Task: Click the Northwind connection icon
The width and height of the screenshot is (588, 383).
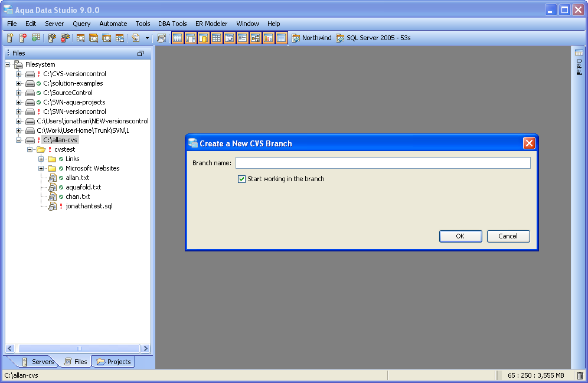Action: [x=296, y=38]
